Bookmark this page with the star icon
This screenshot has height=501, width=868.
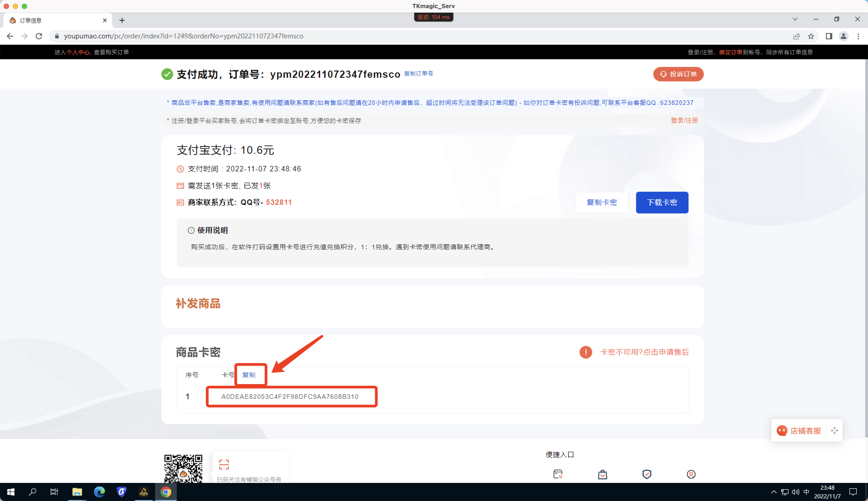811,36
